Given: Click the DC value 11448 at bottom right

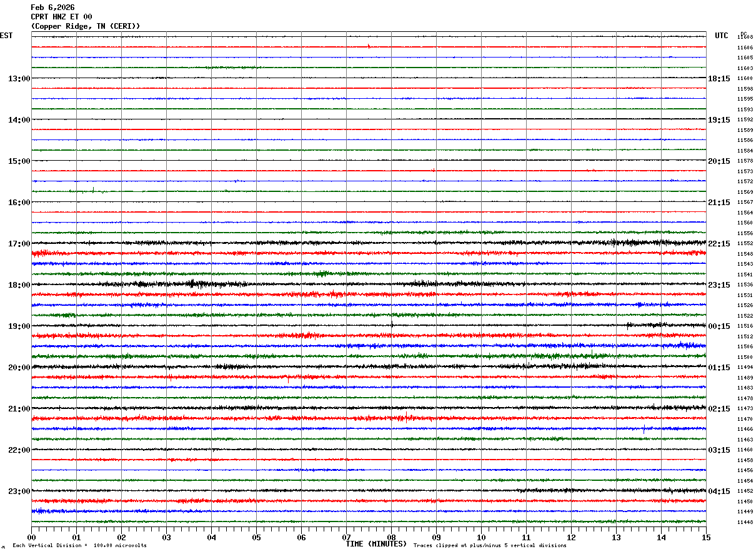Looking at the screenshot, I should pos(745,522).
